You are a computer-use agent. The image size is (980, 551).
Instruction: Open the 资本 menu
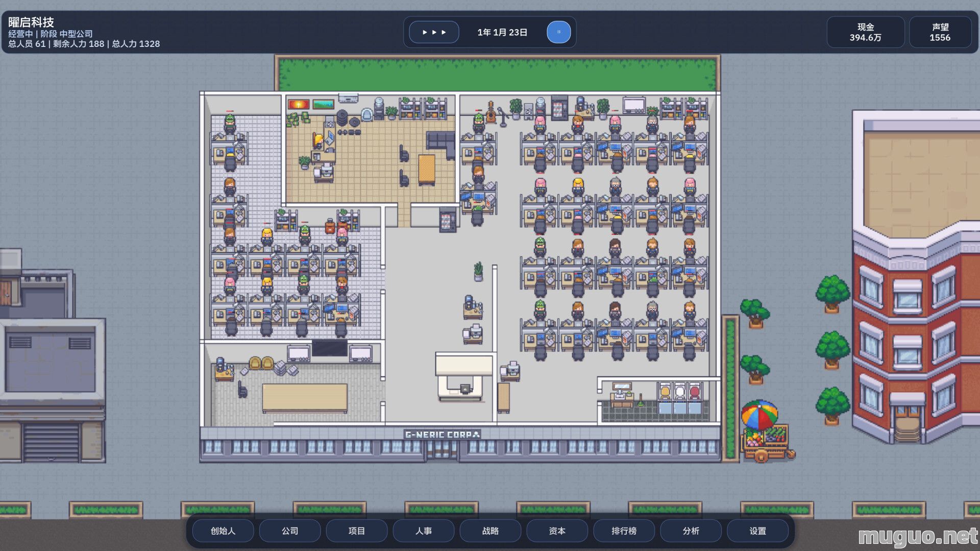[x=557, y=531]
